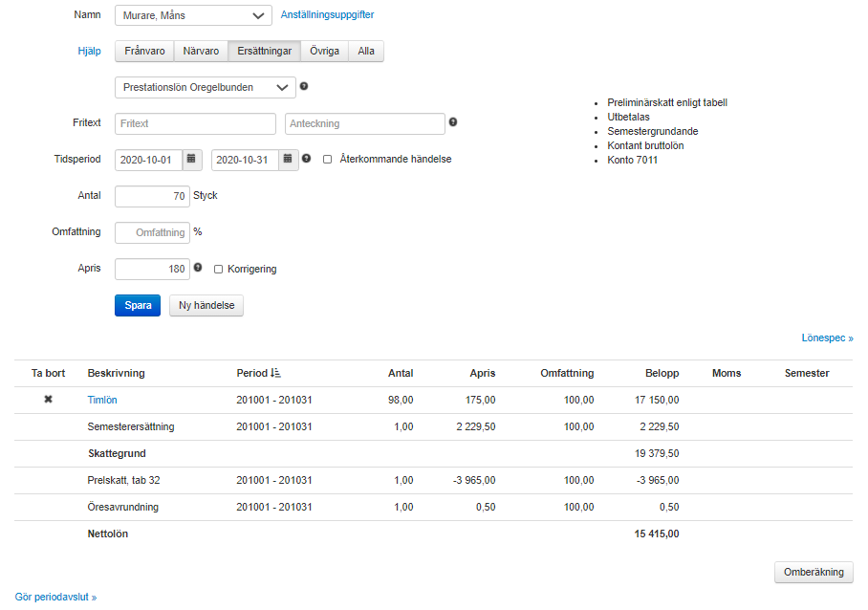868x610 pixels.
Task: Click the Gör periodavslut link
Action: pos(55,597)
